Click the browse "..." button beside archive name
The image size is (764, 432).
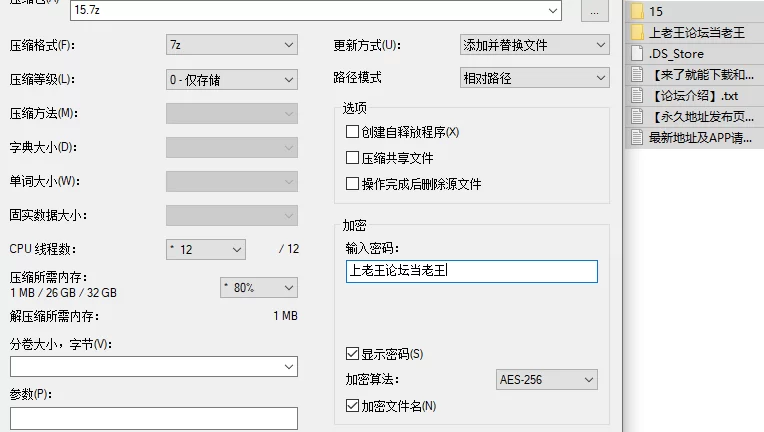coord(596,11)
